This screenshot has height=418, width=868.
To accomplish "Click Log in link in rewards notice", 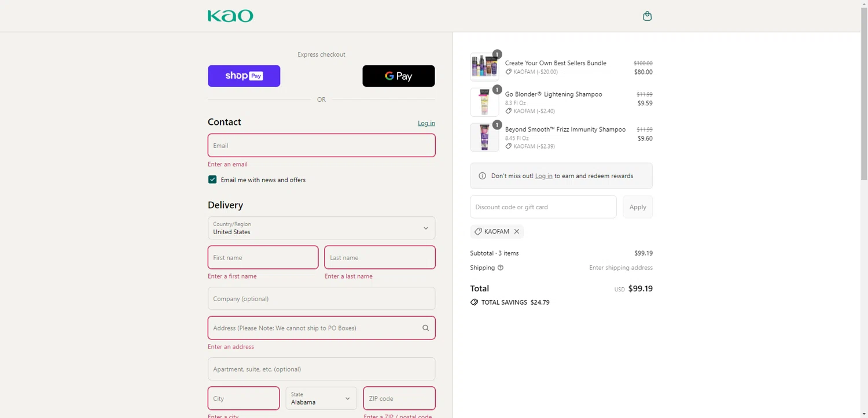I will click(x=543, y=176).
